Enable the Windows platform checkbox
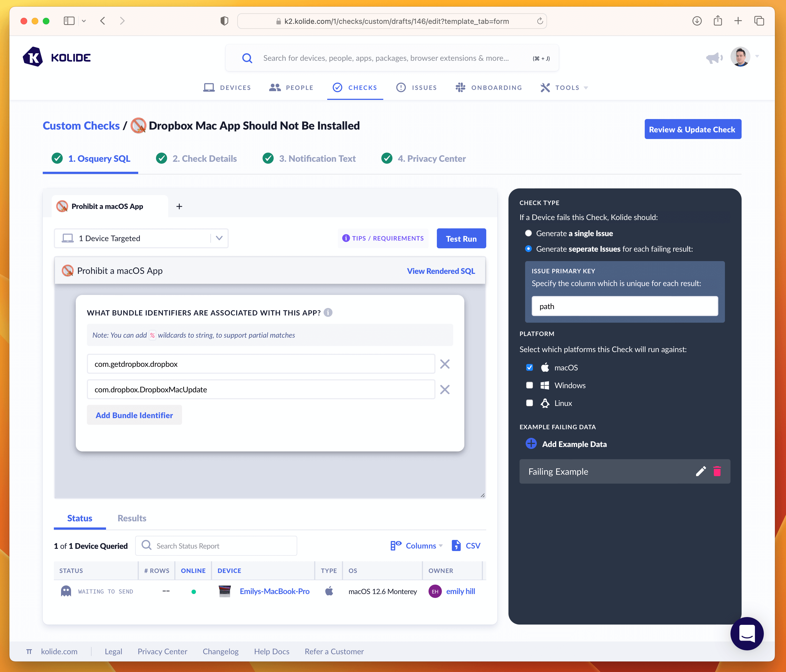The image size is (786, 672). coord(530,385)
